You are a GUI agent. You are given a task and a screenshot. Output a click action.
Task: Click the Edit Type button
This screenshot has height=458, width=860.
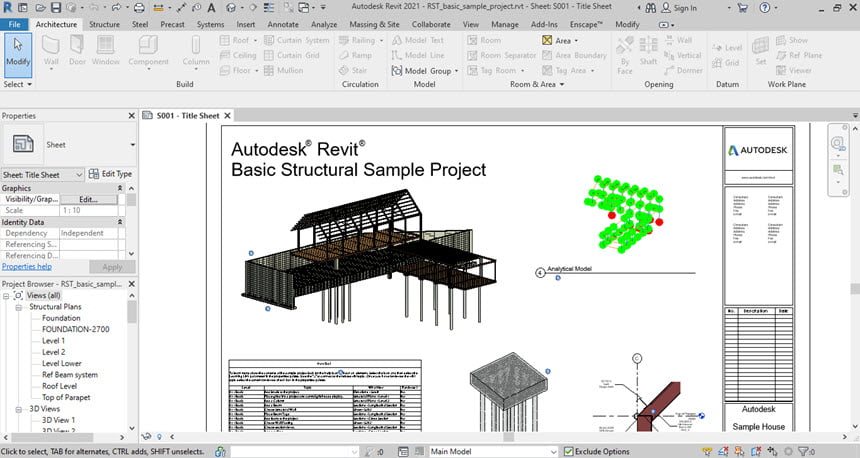tap(110, 174)
